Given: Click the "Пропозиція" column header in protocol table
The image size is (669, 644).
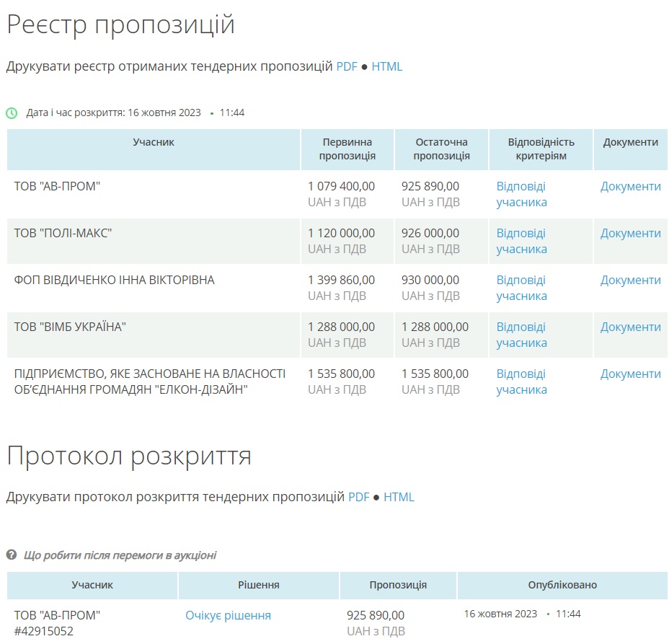Looking at the screenshot, I should coord(398,585).
